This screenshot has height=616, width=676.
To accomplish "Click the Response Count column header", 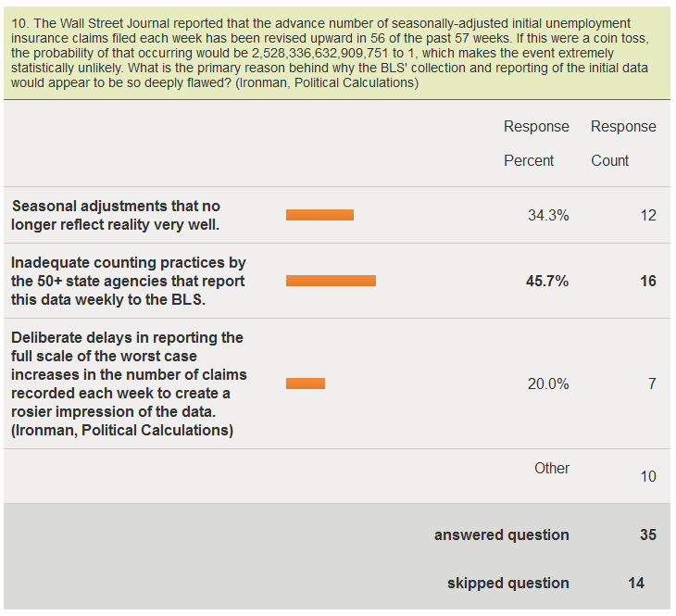I will 623,144.
